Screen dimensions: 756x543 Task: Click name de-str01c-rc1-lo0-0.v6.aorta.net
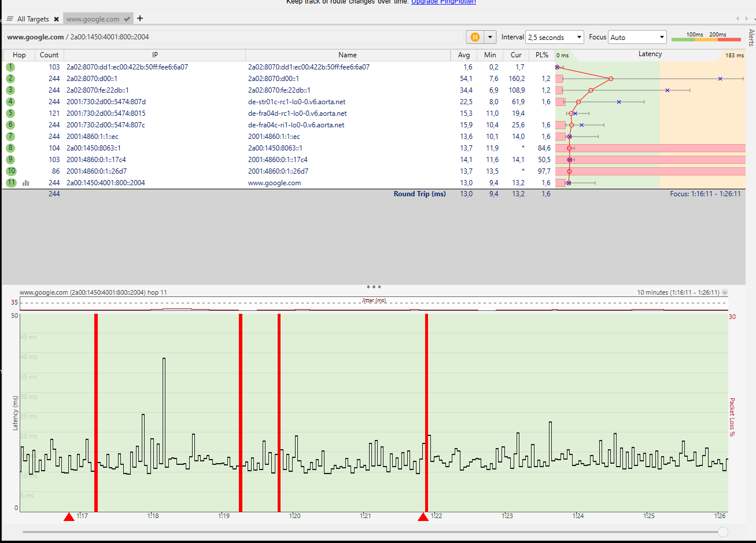[x=297, y=102]
